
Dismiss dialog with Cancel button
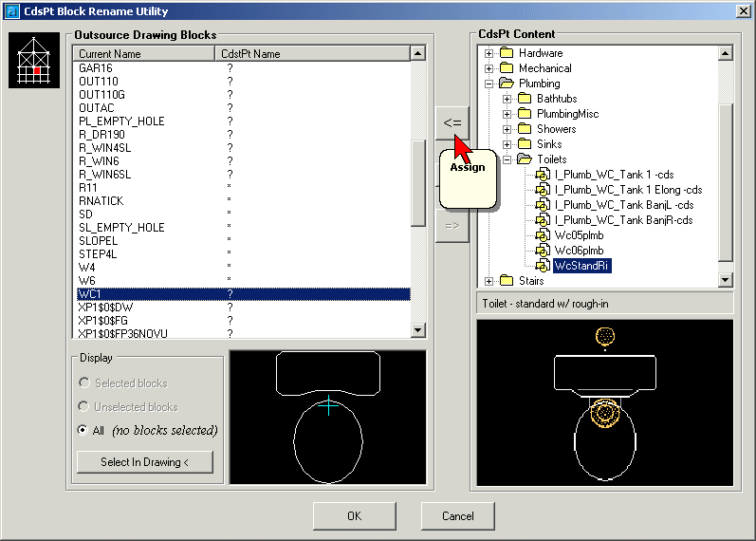(458, 516)
